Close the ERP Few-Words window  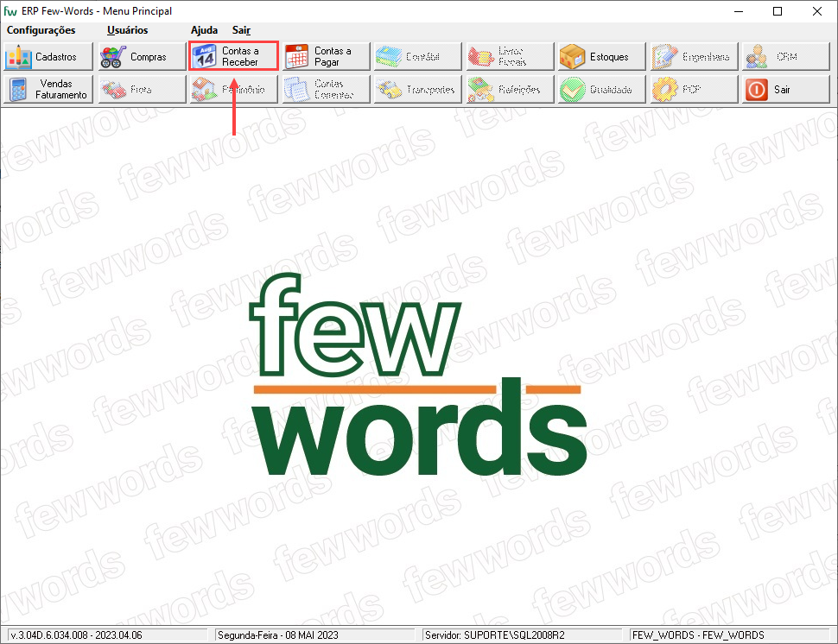pyautogui.click(x=817, y=11)
